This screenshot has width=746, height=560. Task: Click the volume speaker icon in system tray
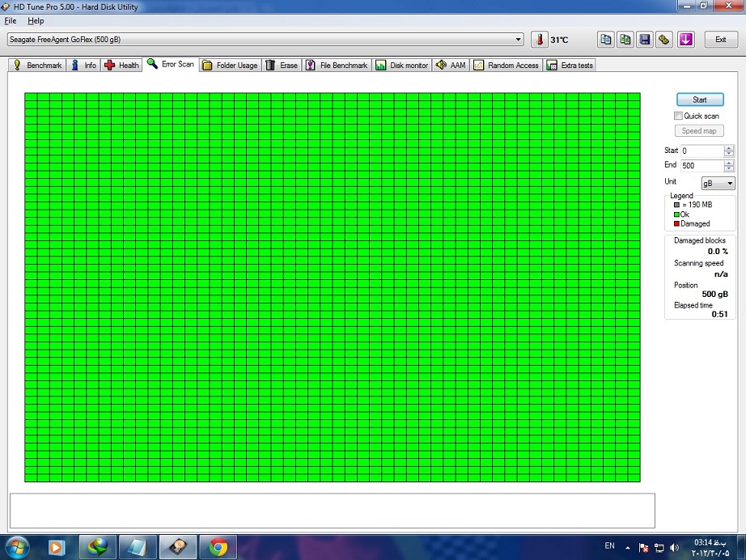674,548
